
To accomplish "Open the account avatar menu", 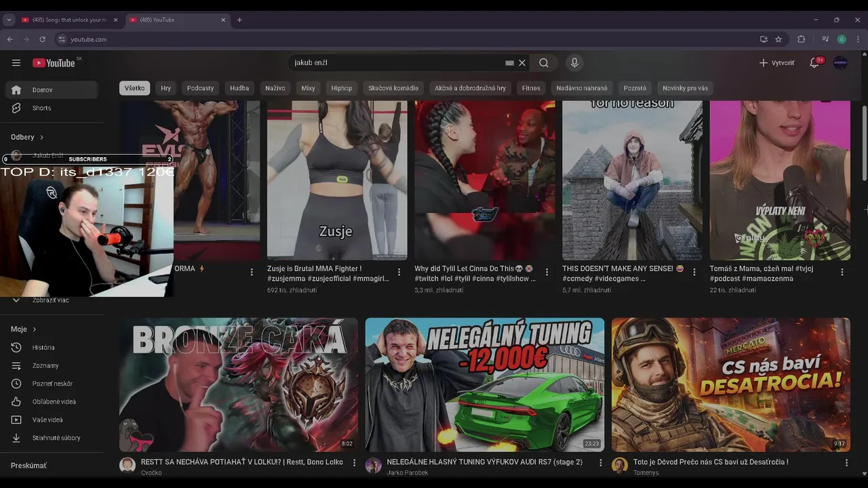I will (840, 63).
